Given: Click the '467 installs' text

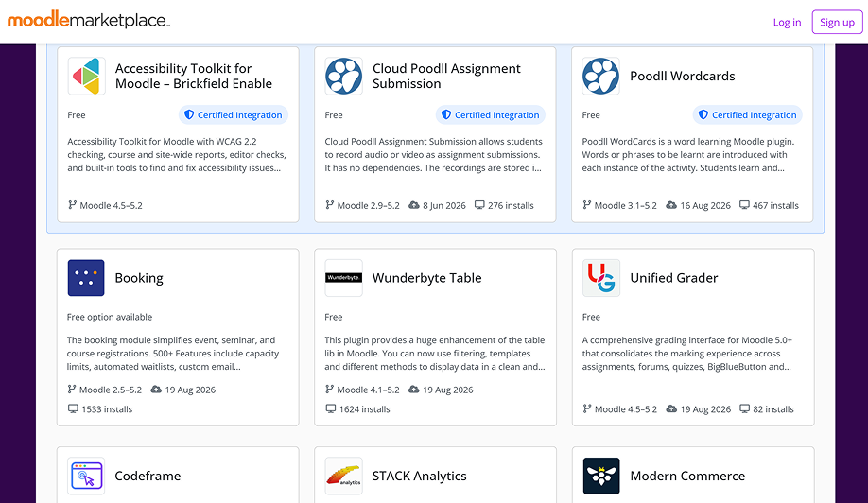Looking at the screenshot, I should pyautogui.click(x=775, y=205).
